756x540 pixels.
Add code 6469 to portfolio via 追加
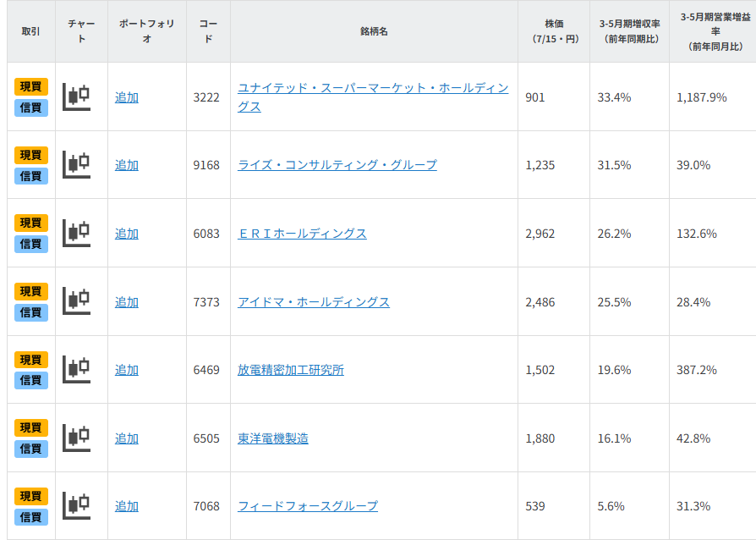tap(127, 370)
